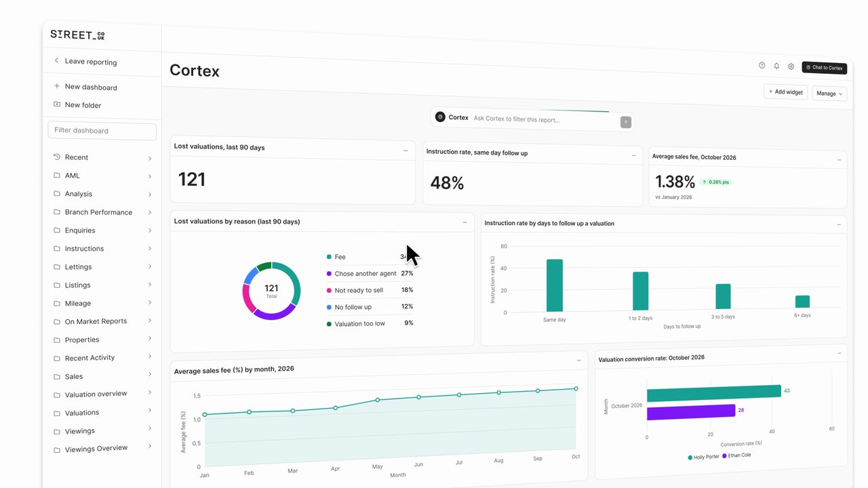Expand the Branch Performance chevron
This screenshot has height=488, width=868.
[x=149, y=213]
